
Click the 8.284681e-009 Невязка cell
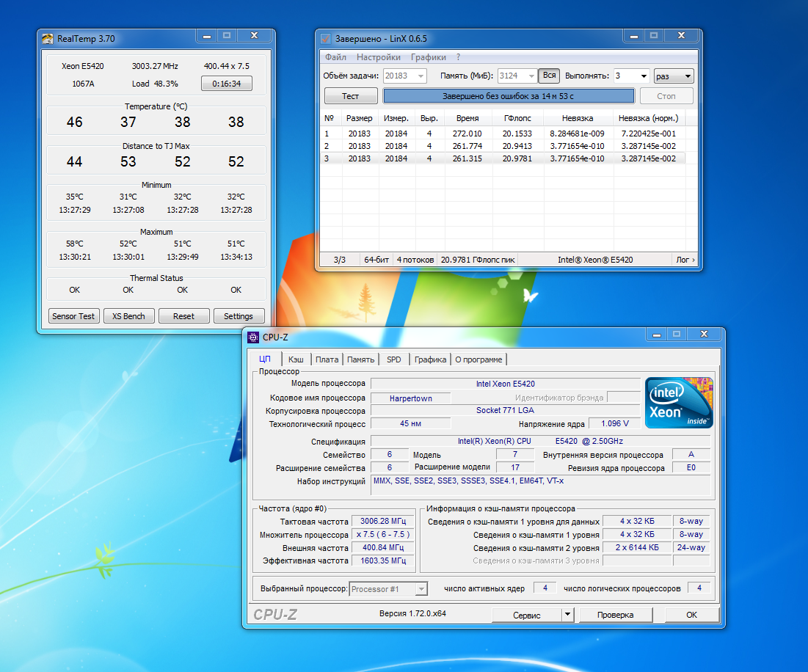tap(577, 134)
